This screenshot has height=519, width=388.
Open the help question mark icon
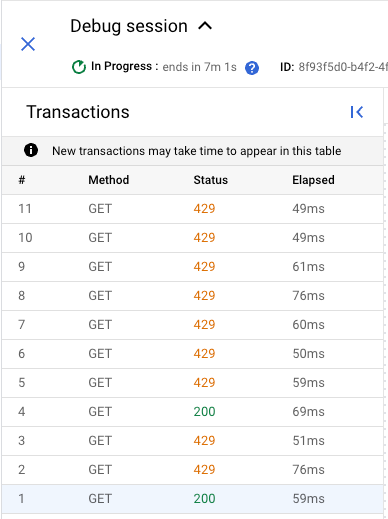(252, 68)
